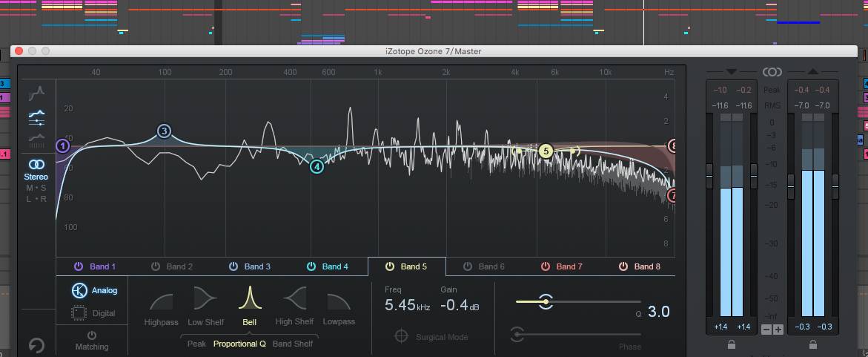Viewport: 868px width, 357px height.
Task: Click the -0.4 dB gain value
Action: [x=460, y=305]
